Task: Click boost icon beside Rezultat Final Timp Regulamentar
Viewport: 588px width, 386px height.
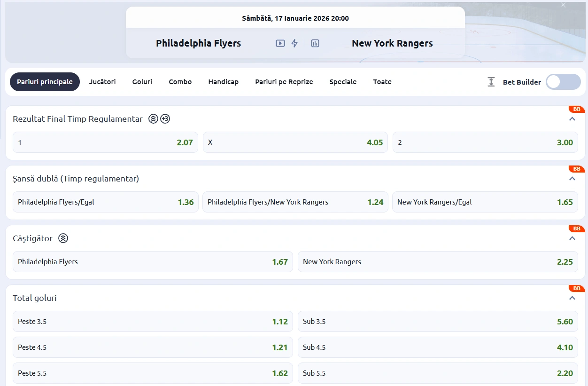Action: [153, 119]
